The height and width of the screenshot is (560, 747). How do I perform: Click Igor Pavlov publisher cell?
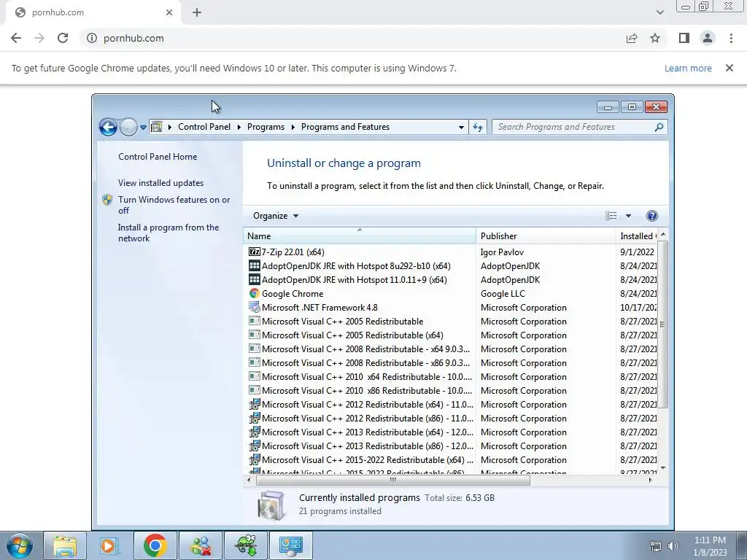pos(502,252)
